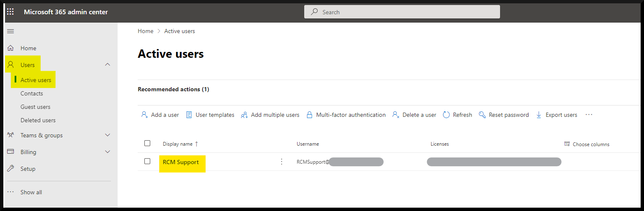Click the Choose columns icon

[567, 144]
